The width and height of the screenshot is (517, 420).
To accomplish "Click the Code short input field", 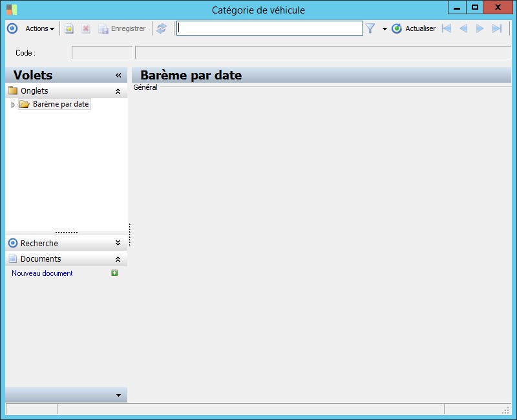I will tap(102, 53).
